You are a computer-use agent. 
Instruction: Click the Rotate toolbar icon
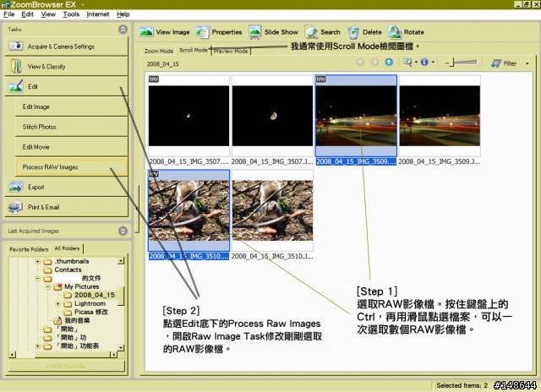pos(395,32)
